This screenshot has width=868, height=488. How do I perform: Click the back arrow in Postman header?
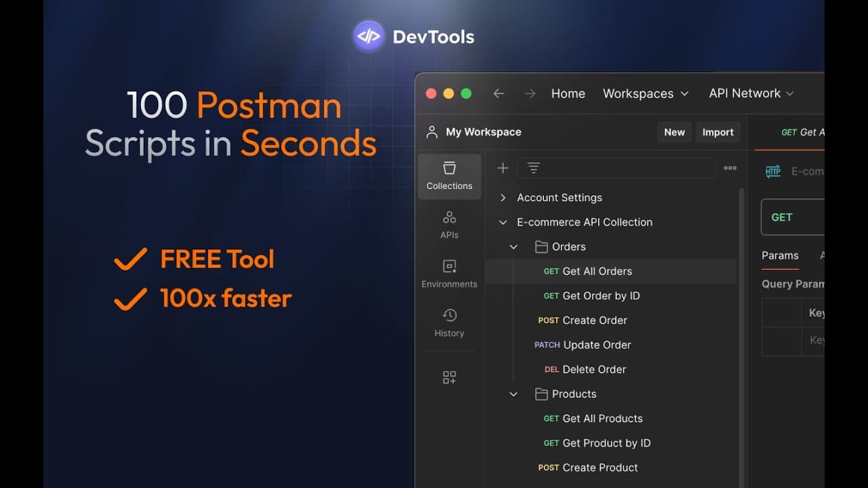pyautogui.click(x=498, y=94)
